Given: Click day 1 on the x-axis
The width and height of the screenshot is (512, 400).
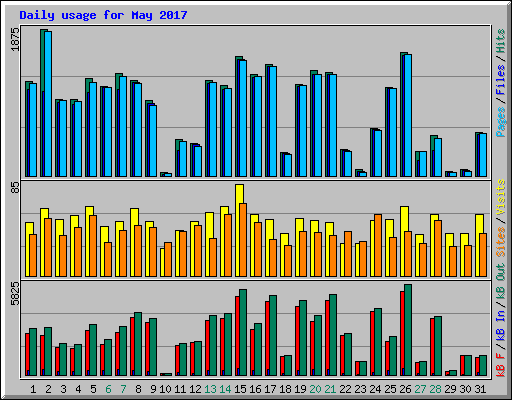Looking at the screenshot, I should click(33, 389).
